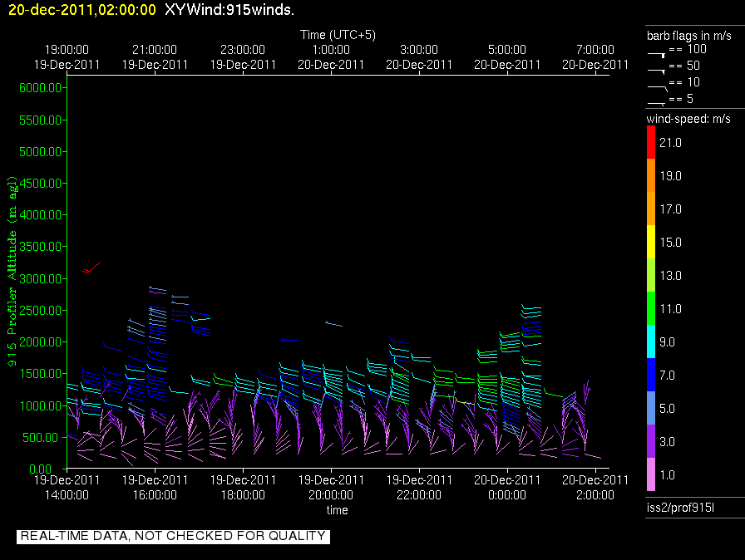Click the 3000.00 altitude tick label
745x560 pixels.
[40, 278]
